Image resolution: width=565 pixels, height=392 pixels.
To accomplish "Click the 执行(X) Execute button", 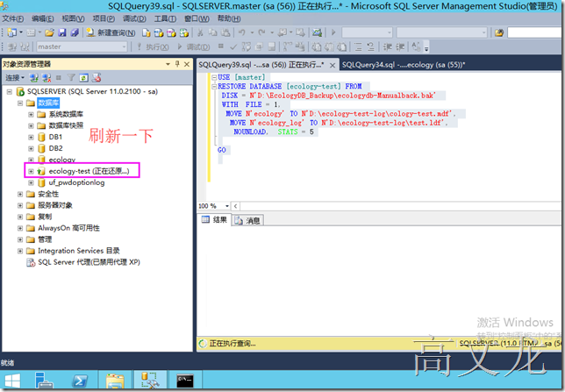I will (x=154, y=46).
